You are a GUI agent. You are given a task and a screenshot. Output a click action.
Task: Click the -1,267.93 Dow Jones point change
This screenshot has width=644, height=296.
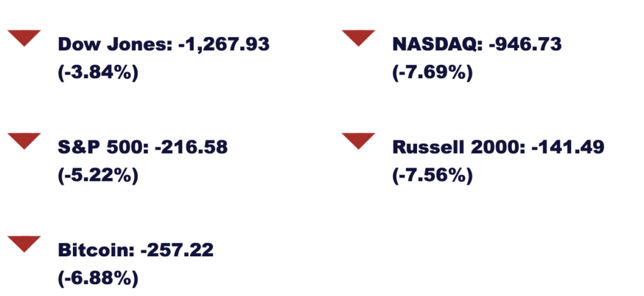225,44
